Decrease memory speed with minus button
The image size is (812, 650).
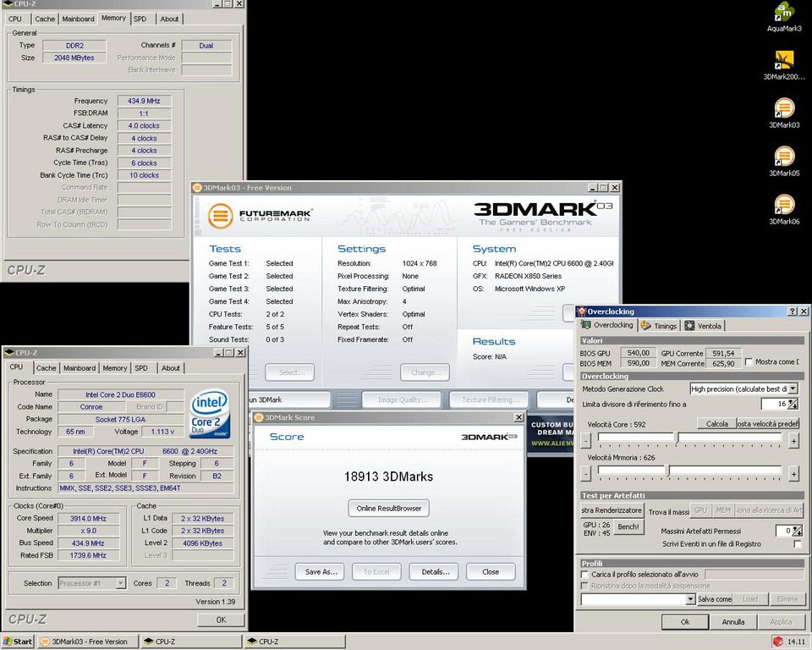click(585, 474)
